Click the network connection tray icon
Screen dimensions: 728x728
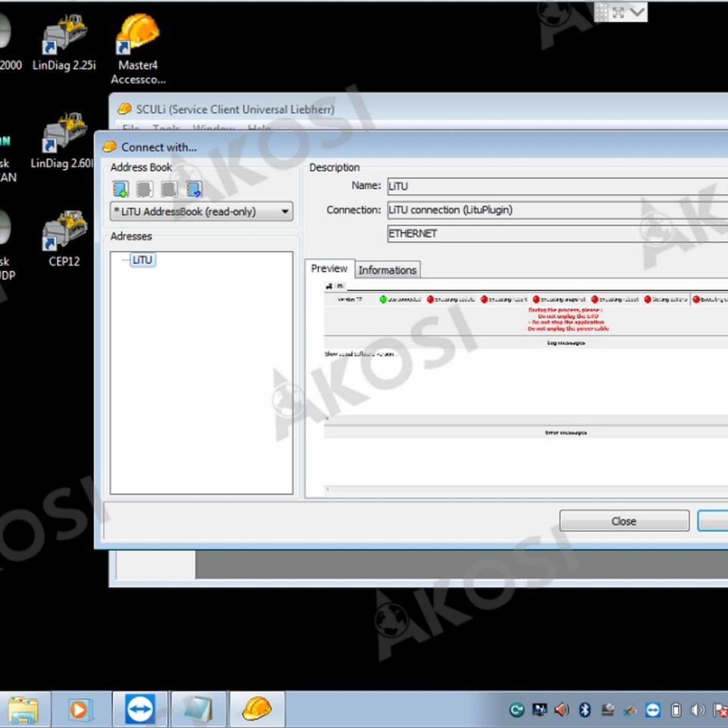click(x=630, y=710)
